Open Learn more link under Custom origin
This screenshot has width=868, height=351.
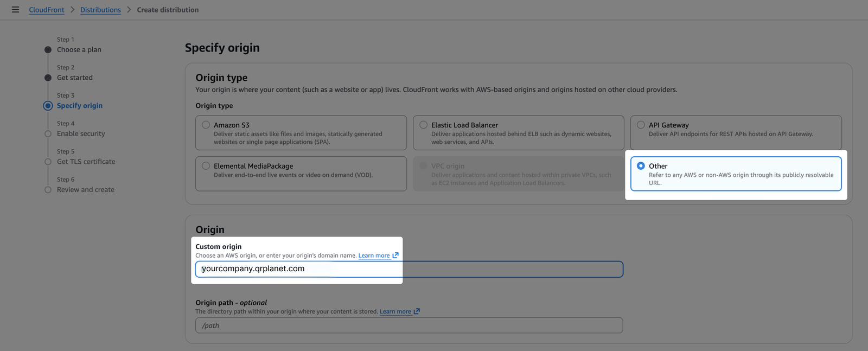pos(374,256)
